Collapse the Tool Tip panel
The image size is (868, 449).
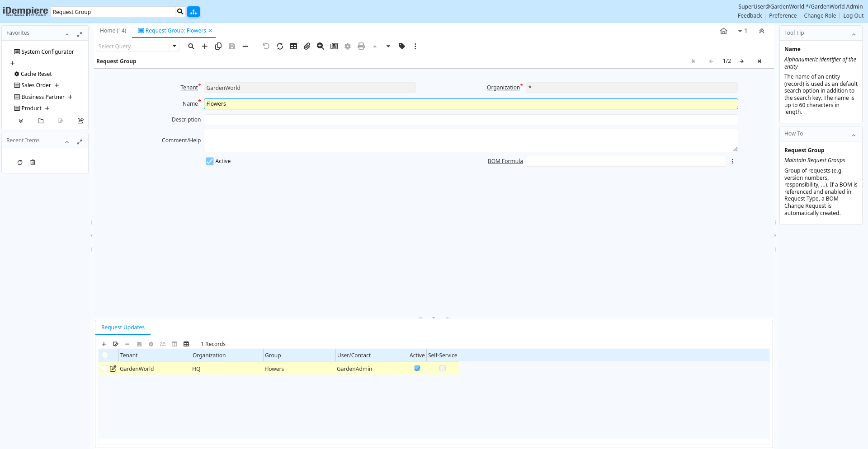(854, 34)
